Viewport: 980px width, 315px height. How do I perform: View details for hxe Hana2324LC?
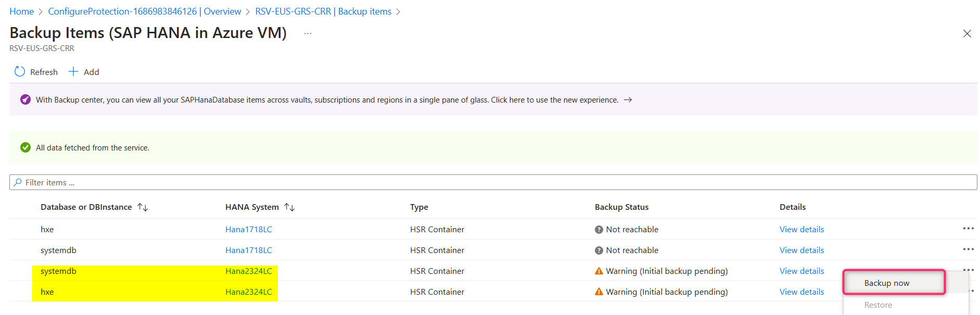click(x=801, y=292)
